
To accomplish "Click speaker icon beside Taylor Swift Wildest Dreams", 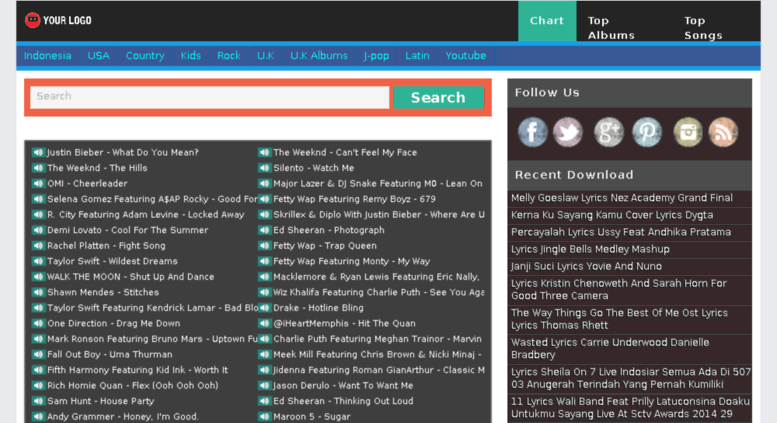I will click(38, 261).
